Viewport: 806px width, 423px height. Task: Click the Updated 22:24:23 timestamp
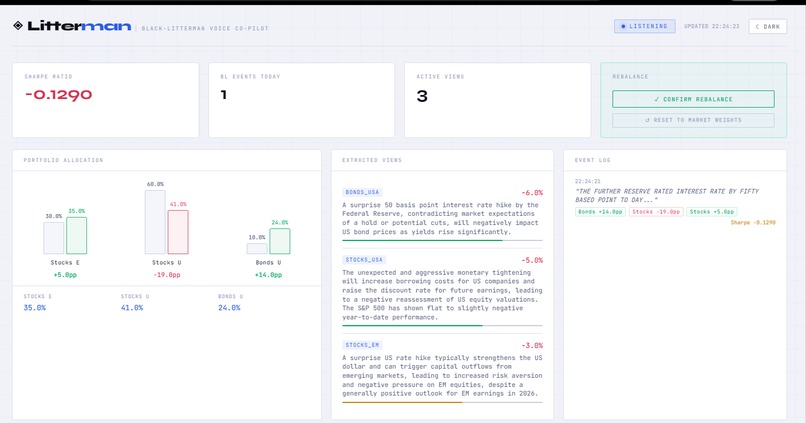tap(711, 26)
